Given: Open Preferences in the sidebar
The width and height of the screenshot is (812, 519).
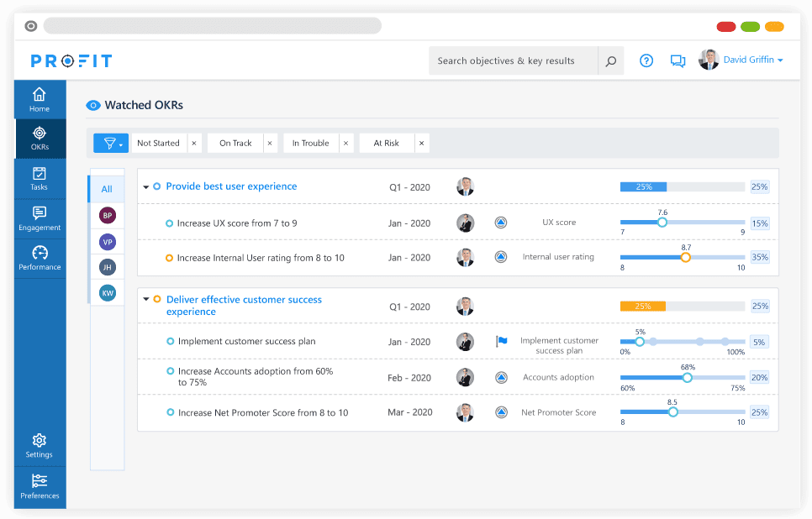Looking at the screenshot, I should pos(40,487).
